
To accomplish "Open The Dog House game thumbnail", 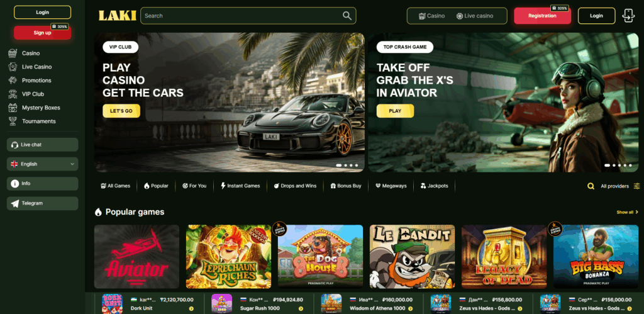I will [320, 257].
